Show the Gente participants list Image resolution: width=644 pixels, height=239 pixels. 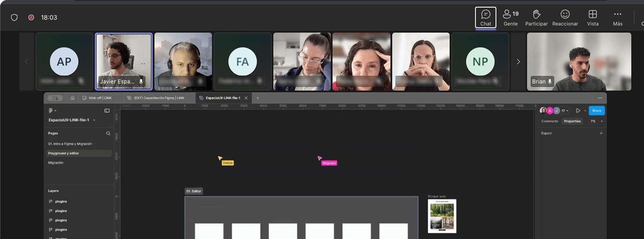511,17
